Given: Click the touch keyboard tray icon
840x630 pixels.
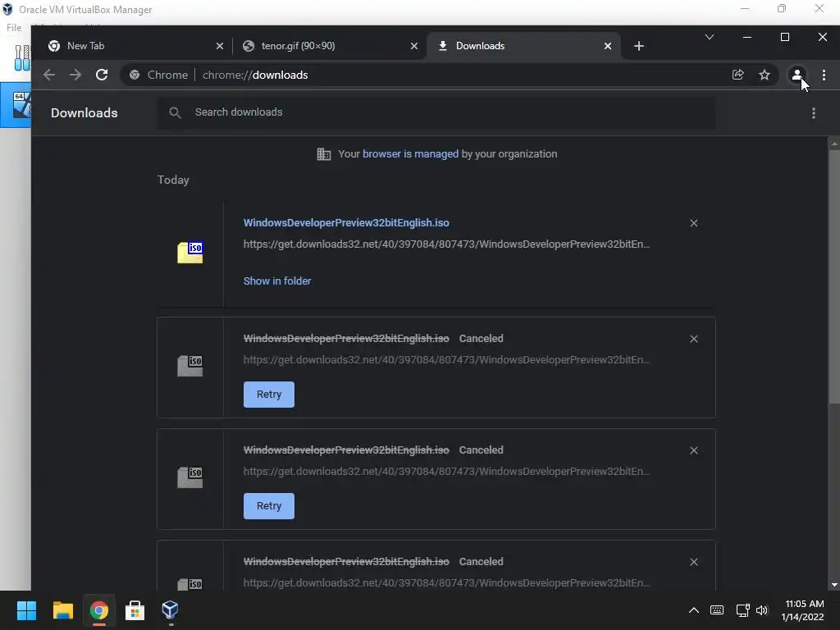Looking at the screenshot, I should 717,610.
